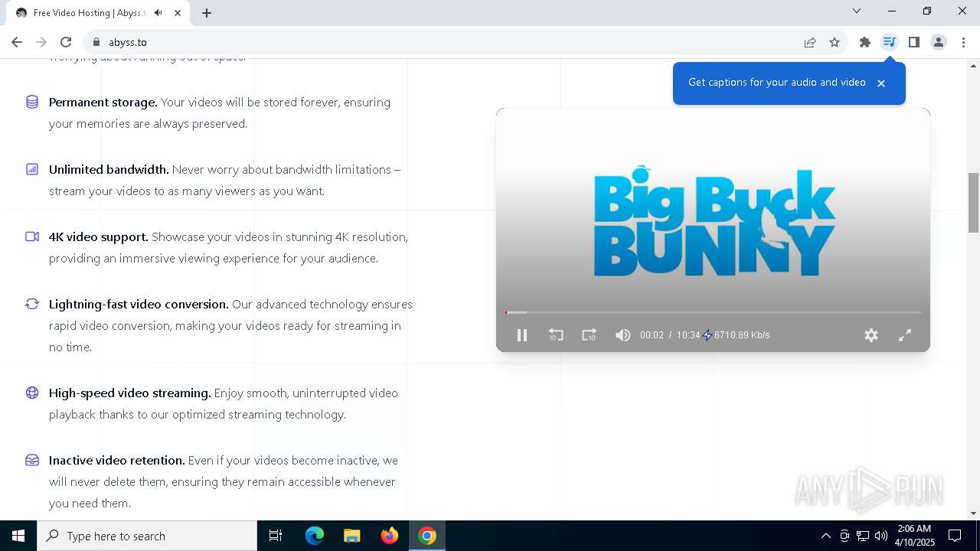980x551 pixels.
Task: Show hidden system tray icons
Action: point(825,536)
